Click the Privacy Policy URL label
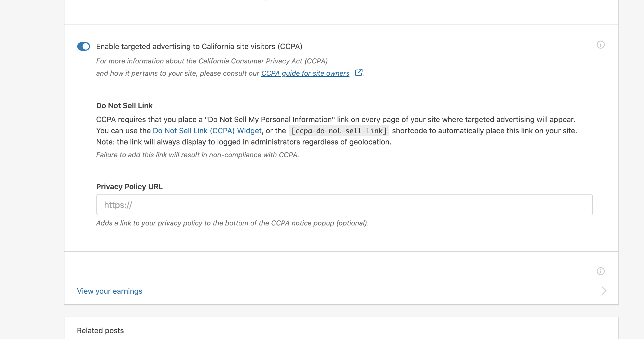Viewport: 644px width, 339px height. pos(129,187)
